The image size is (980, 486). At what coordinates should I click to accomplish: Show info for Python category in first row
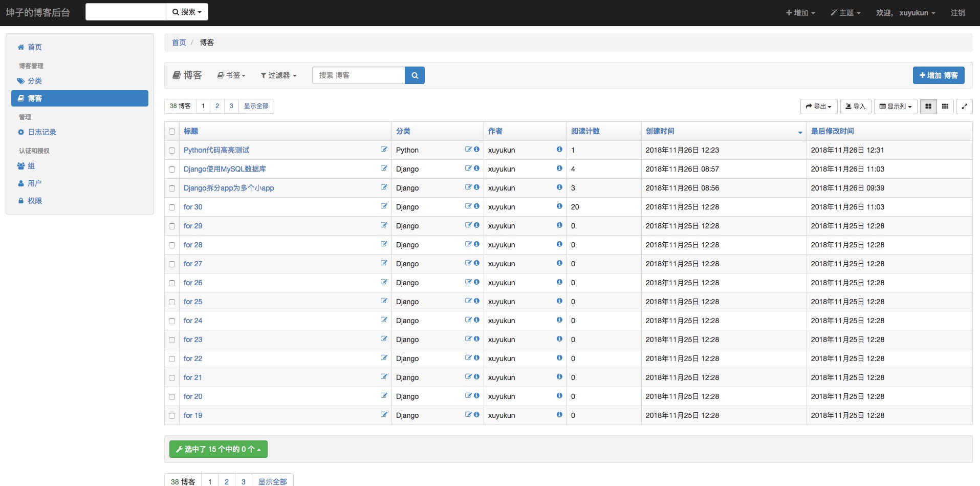tap(476, 149)
